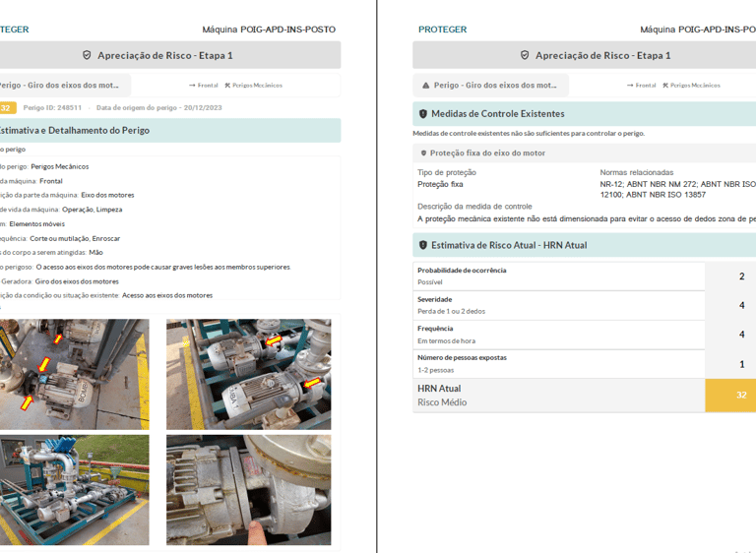Click the value 2 for Probabilidade de ocorrência
The image size is (756, 553).
[x=741, y=276]
